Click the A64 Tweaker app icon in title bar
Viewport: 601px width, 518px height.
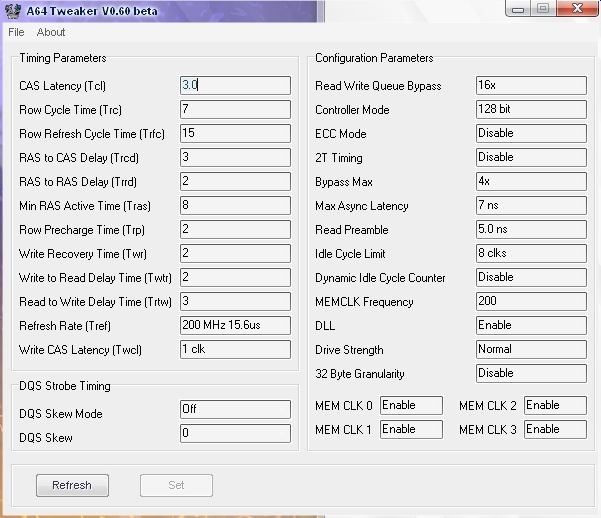coord(12,10)
